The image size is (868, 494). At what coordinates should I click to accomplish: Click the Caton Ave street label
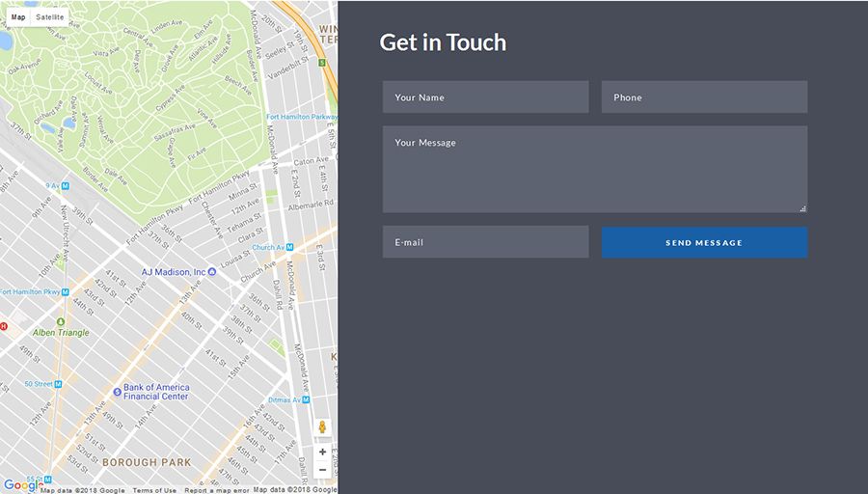pyautogui.click(x=312, y=161)
